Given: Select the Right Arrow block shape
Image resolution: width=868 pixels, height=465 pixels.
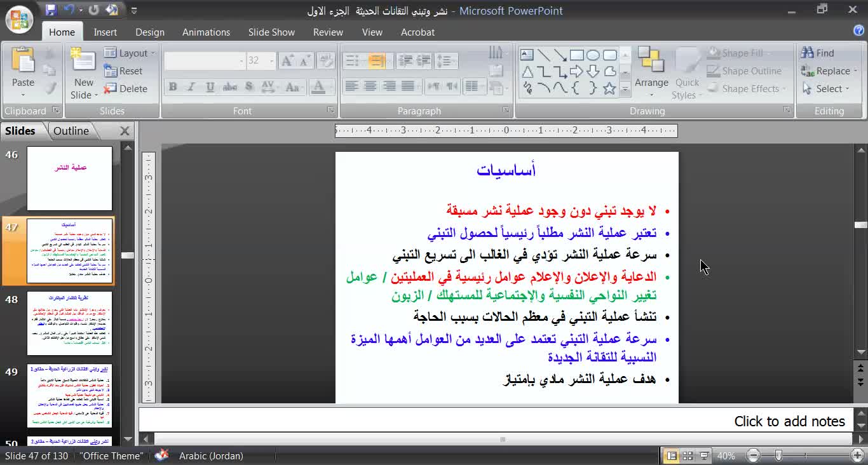Looking at the screenshot, I should 576,71.
